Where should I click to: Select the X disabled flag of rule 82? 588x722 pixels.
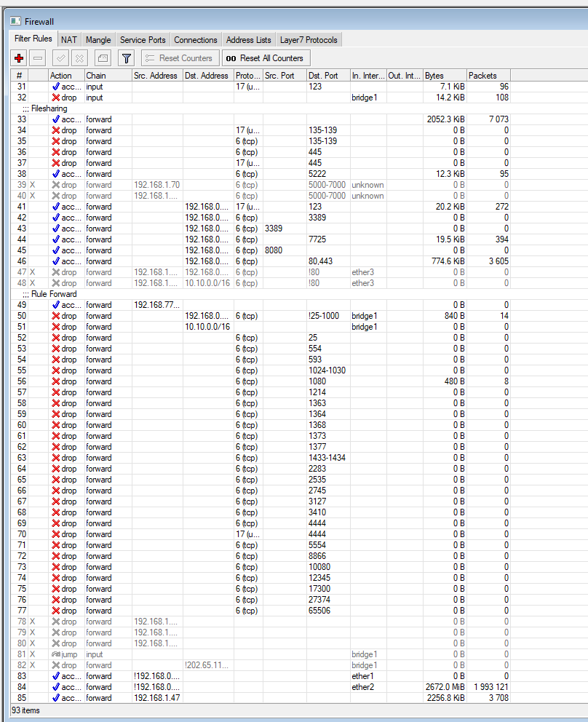32,665
